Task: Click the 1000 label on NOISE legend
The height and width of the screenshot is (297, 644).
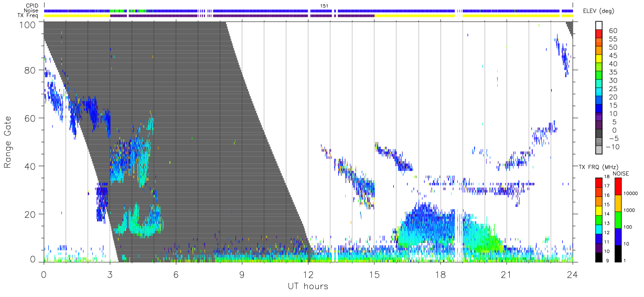Action: click(630, 210)
